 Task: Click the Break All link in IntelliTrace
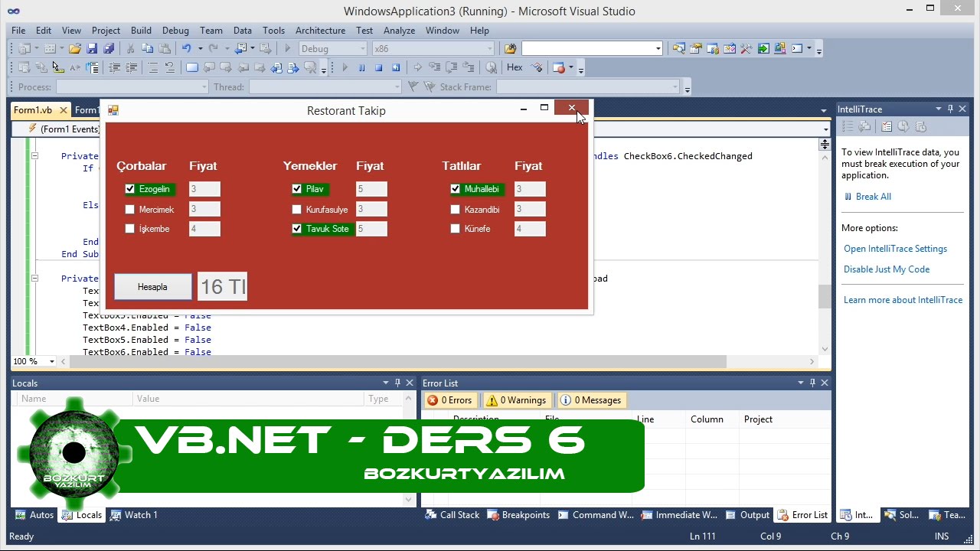873,197
